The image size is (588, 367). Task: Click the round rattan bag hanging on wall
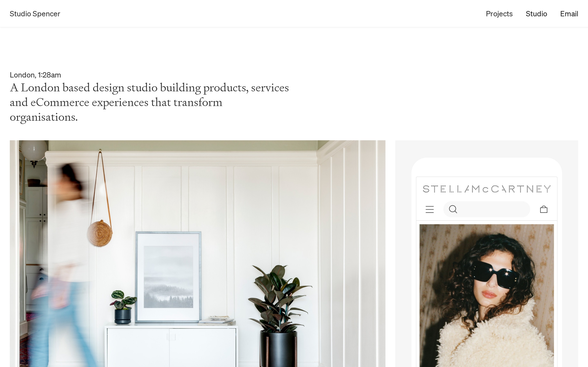click(x=100, y=233)
